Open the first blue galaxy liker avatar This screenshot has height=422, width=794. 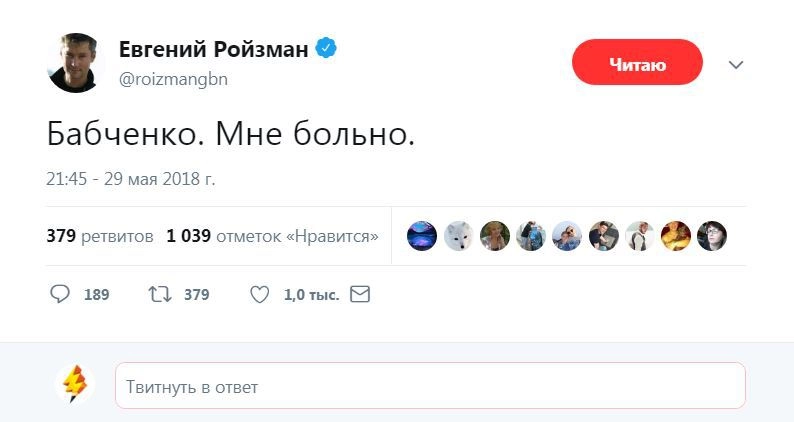tap(422, 236)
